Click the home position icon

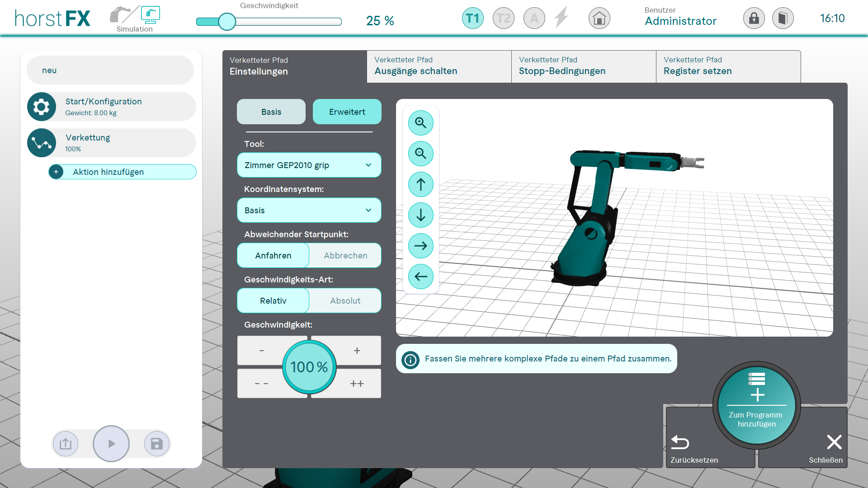pos(599,19)
